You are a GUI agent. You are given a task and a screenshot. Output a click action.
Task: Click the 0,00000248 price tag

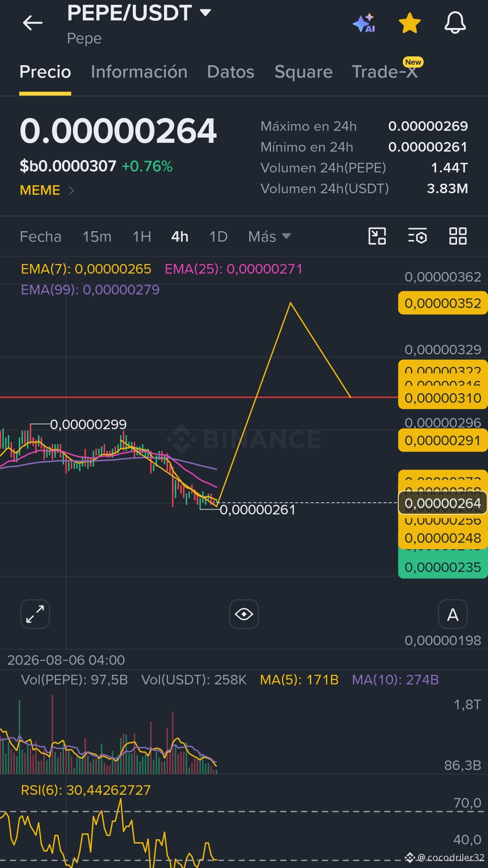pyautogui.click(x=443, y=538)
